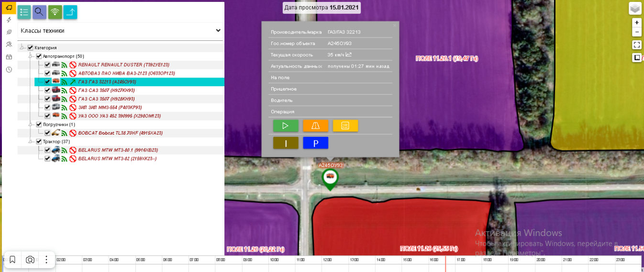Toggle the Трактор (37) category checkbox
This screenshot has height=272, width=644.
(39, 141)
